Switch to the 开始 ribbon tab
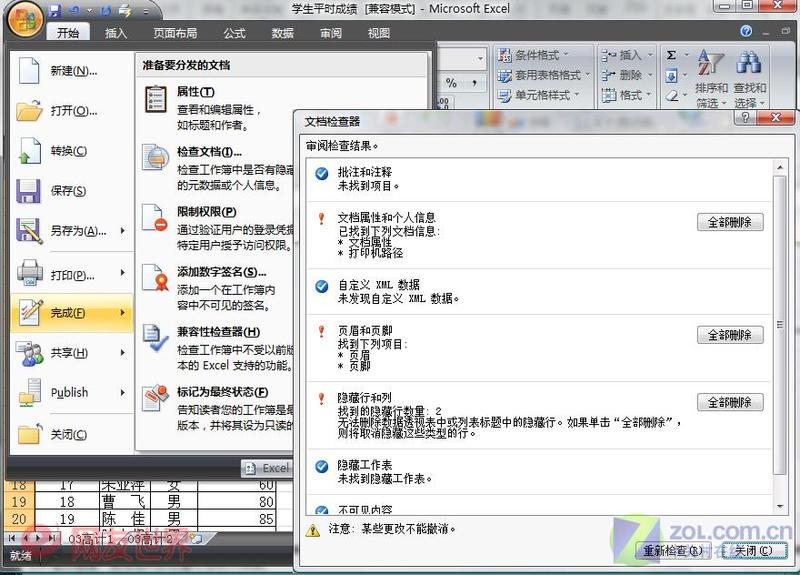The image size is (800, 575). click(x=68, y=33)
